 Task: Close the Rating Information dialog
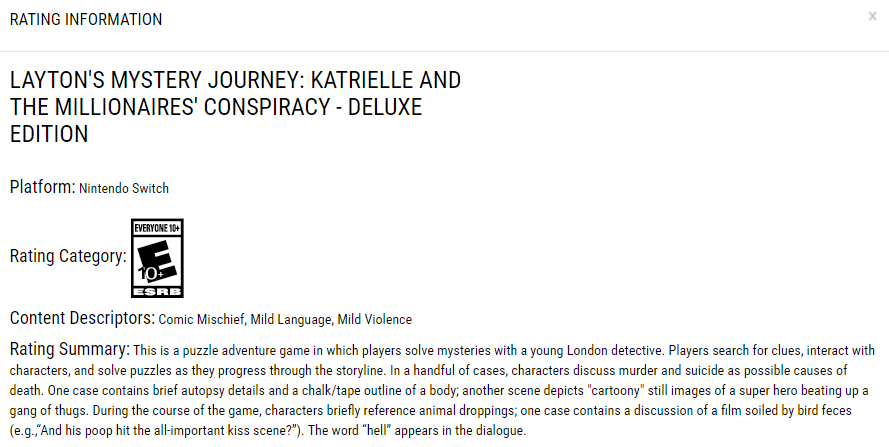(872, 17)
